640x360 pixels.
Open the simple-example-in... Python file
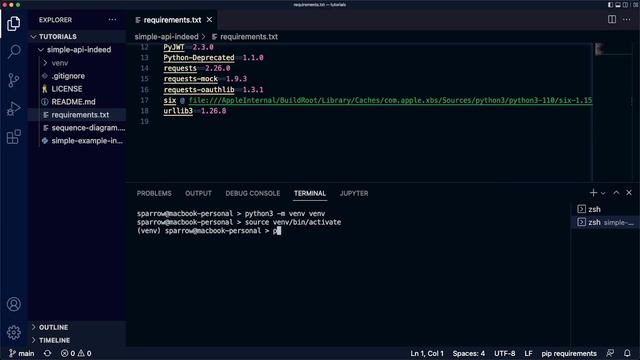77,141
